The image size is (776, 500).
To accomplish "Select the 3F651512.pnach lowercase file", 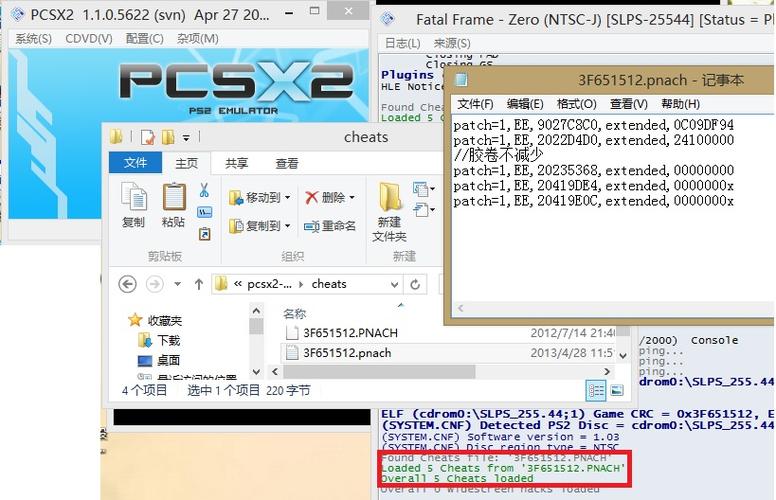I will [347, 353].
